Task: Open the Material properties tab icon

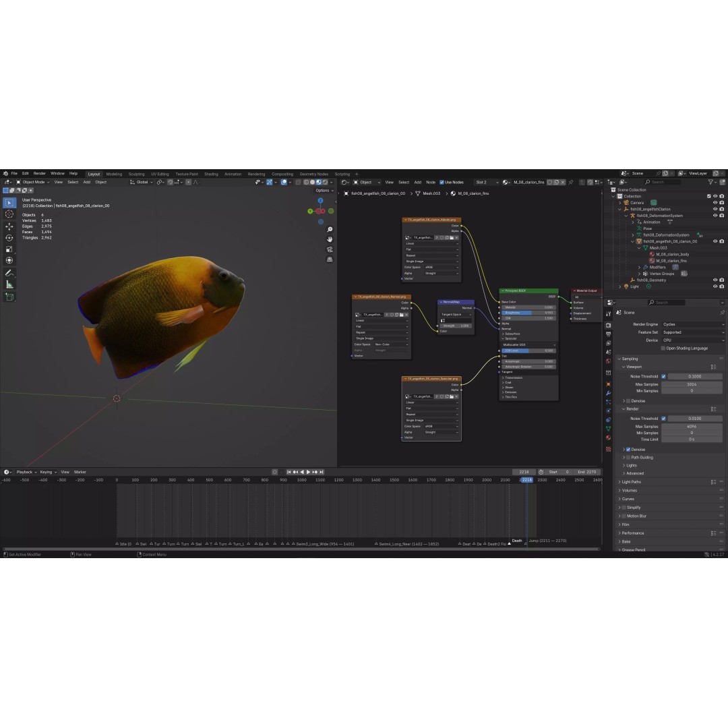Action: click(608, 437)
